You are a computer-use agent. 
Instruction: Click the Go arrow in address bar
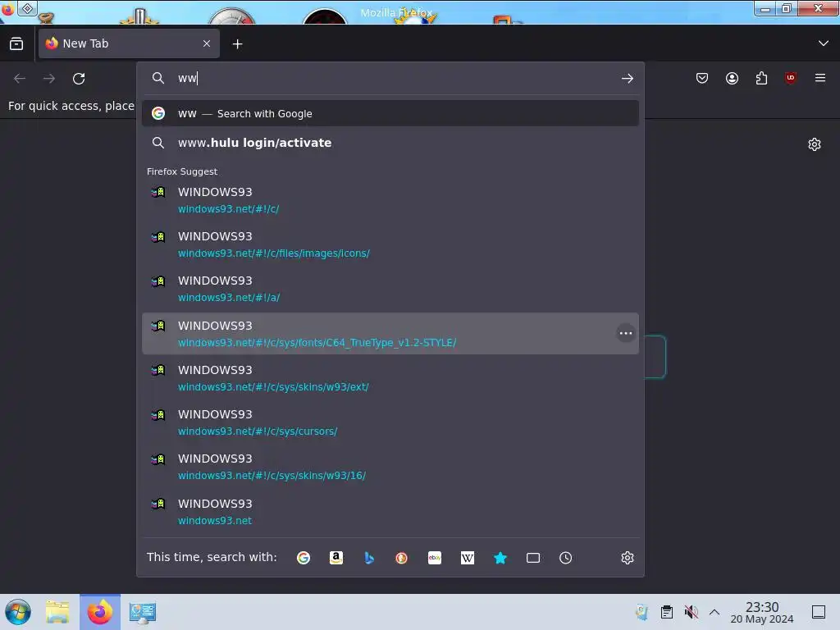pos(628,79)
